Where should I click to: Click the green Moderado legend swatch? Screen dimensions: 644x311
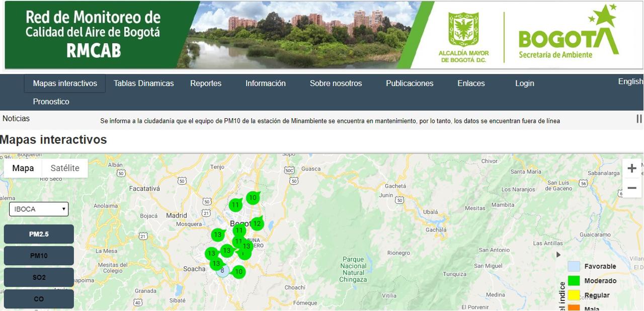[574, 281]
